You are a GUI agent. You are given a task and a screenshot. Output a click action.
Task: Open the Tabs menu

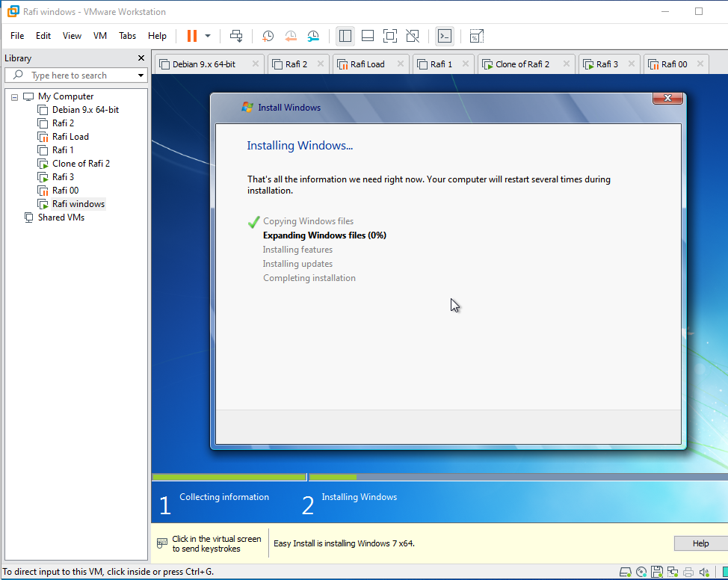127,36
